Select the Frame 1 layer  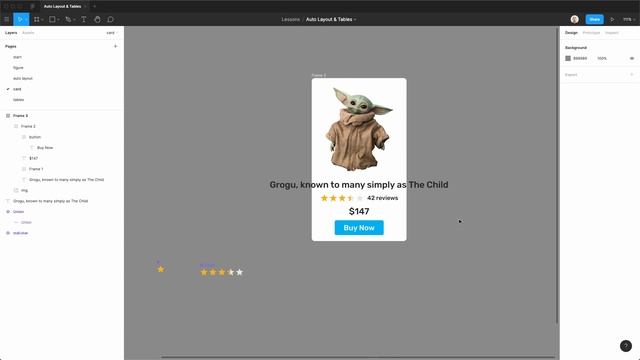point(36,169)
